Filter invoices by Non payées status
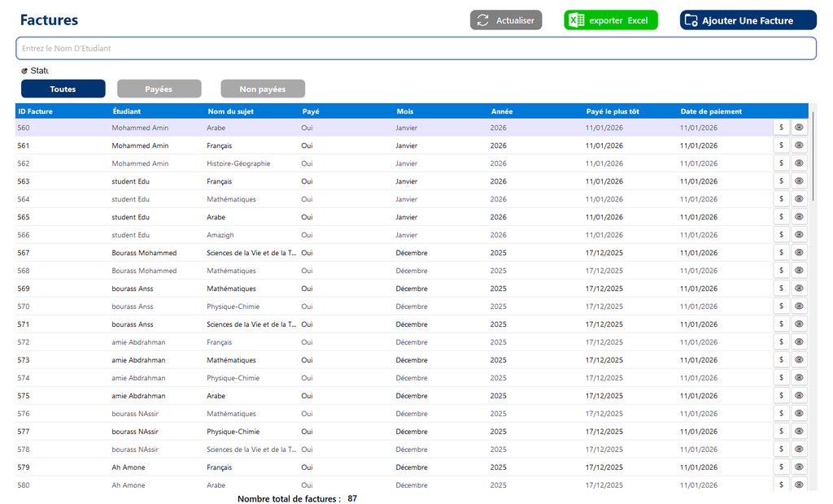 pos(263,89)
